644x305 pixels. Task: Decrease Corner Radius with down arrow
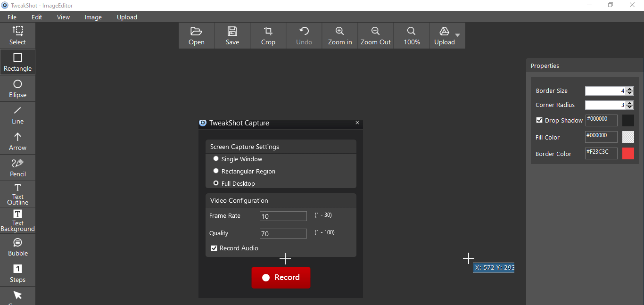[630, 107]
